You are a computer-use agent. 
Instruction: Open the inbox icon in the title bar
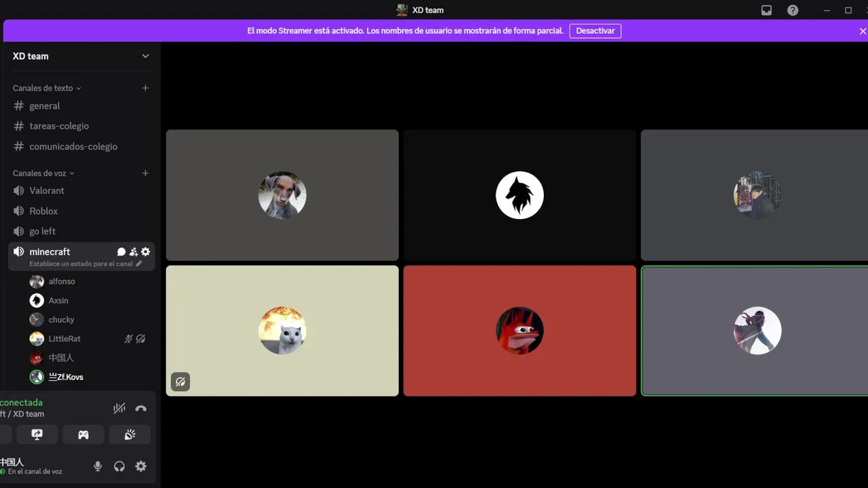click(x=766, y=10)
